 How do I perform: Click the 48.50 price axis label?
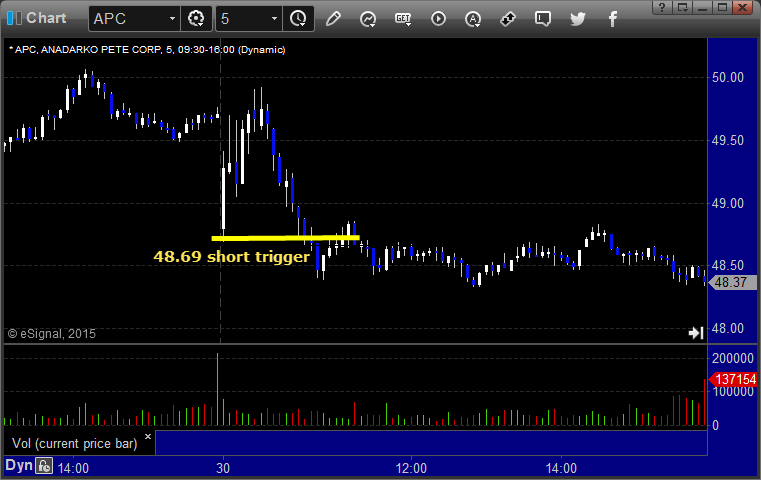click(728, 265)
